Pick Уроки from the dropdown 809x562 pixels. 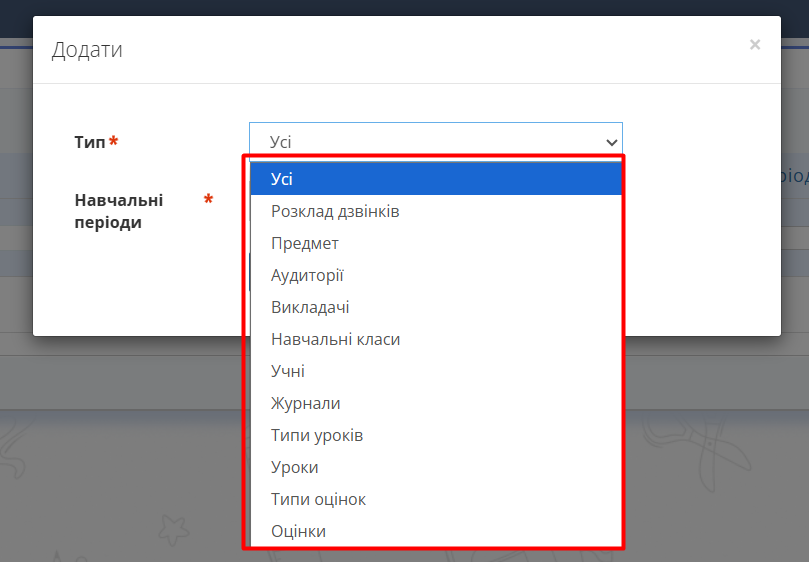[294, 467]
